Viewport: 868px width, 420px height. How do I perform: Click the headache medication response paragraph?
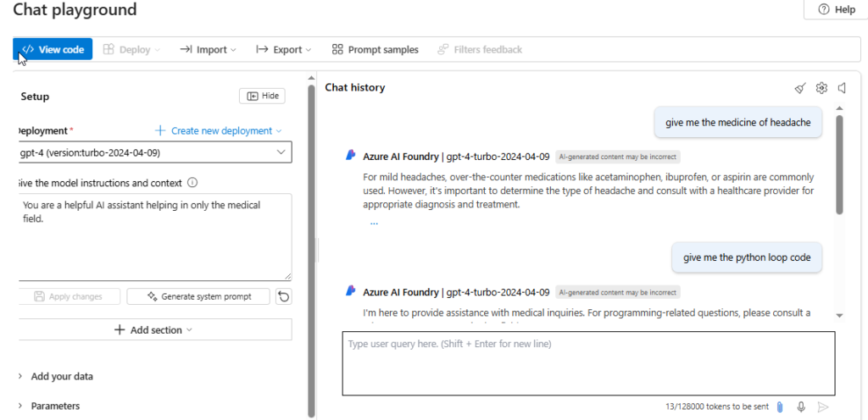588,191
